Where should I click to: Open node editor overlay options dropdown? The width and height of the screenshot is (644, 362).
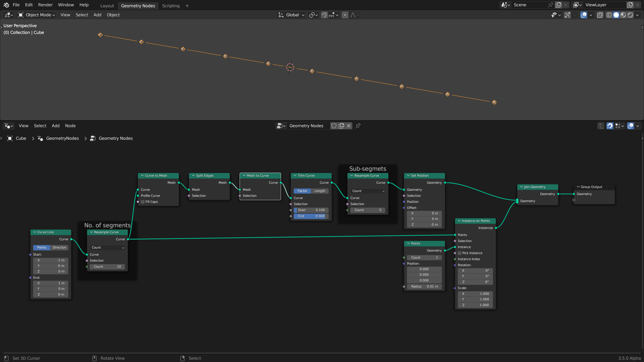point(637,126)
